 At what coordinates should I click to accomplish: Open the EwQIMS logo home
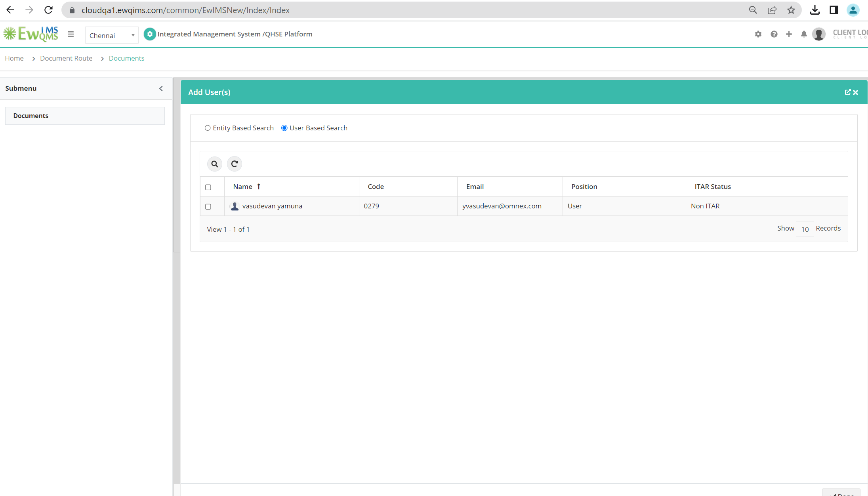(31, 34)
